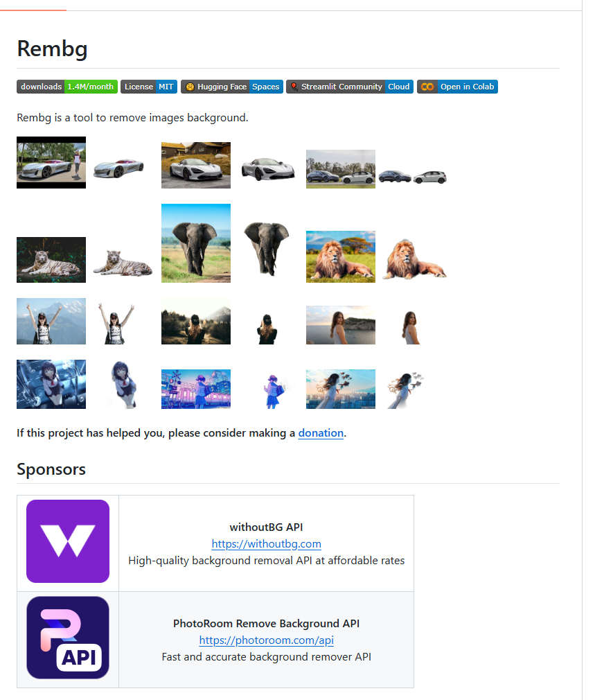The height and width of the screenshot is (700, 604).
Task: Click the Open in Colab badge
Action: pos(457,87)
